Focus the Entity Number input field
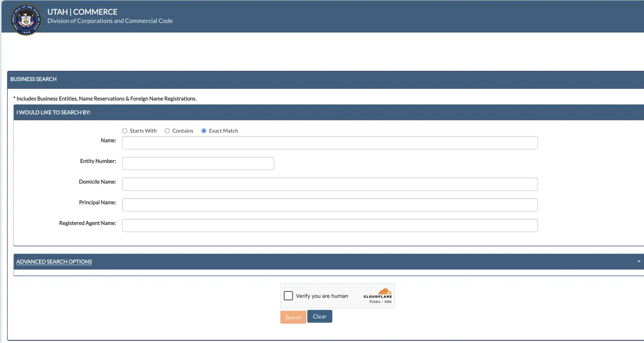The width and height of the screenshot is (644, 343). pos(198,163)
